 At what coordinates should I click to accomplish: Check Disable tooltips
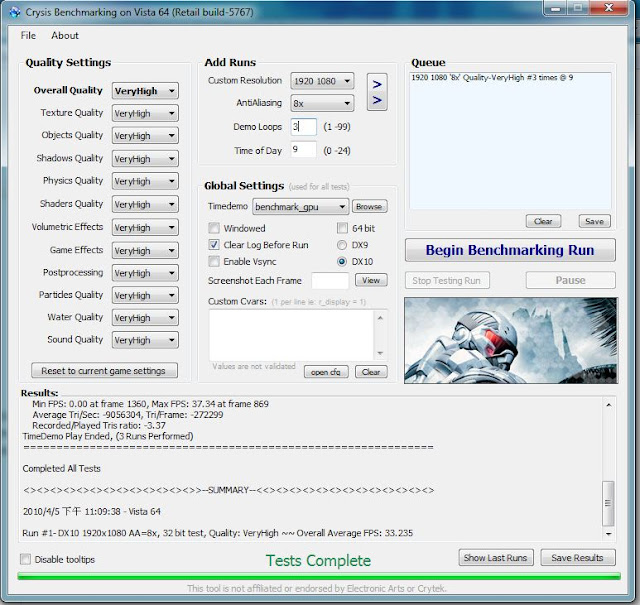(x=25, y=559)
